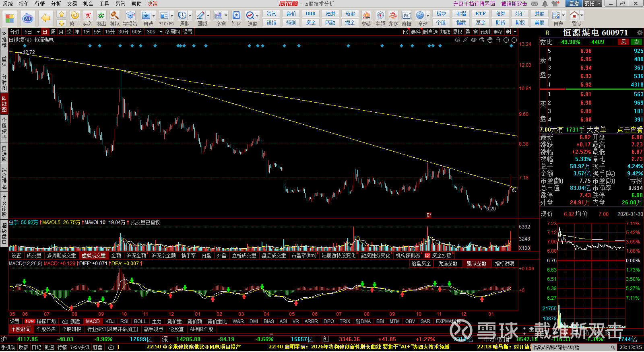
Task: Click the volume bar at chart's right edge
Action: click(x=511, y=241)
